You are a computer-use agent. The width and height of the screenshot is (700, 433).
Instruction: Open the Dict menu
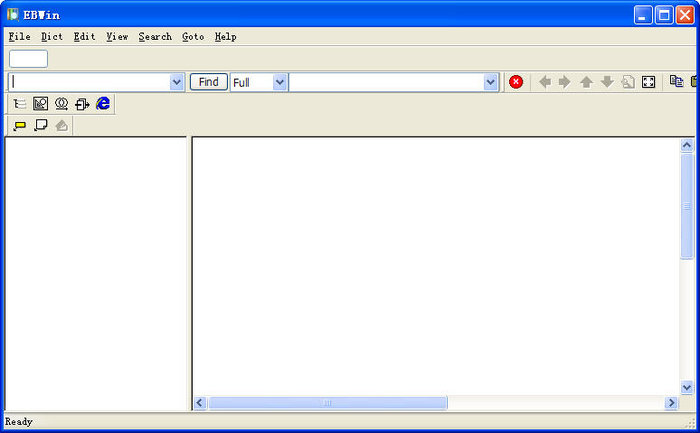[x=52, y=37]
